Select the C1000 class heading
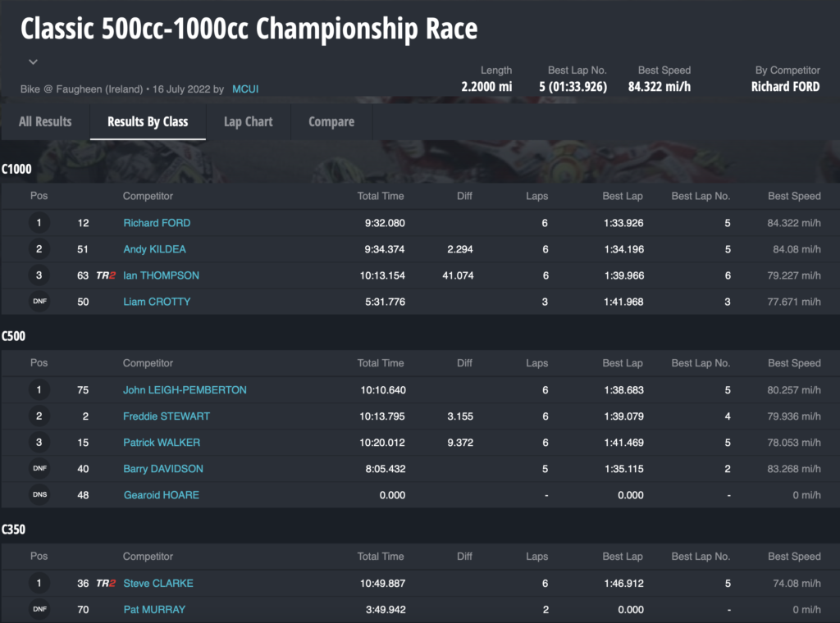The height and width of the screenshot is (623, 840). coord(16,169)
